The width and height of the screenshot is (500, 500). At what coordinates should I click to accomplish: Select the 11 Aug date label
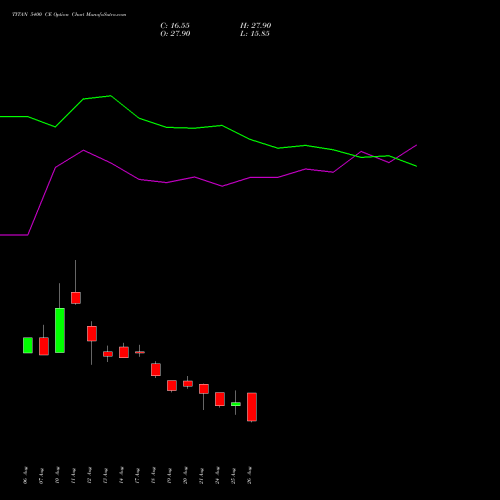click(73, 475)
